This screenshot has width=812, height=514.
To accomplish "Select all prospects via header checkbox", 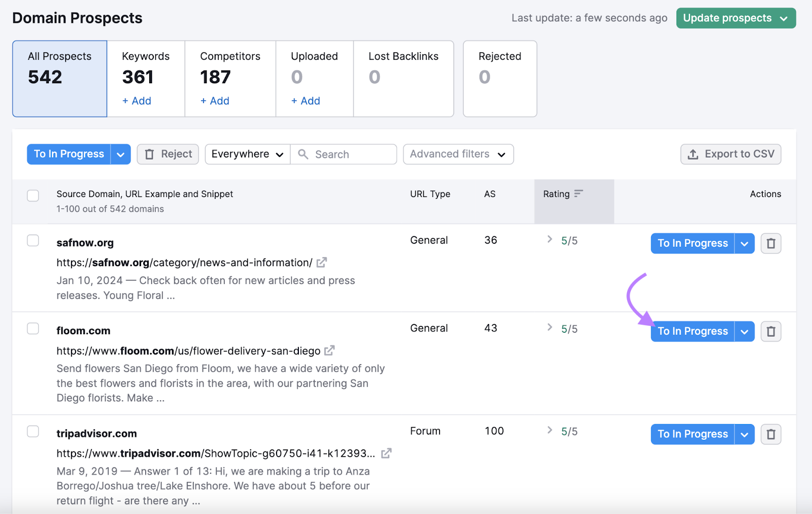I will tap(33, 196).
